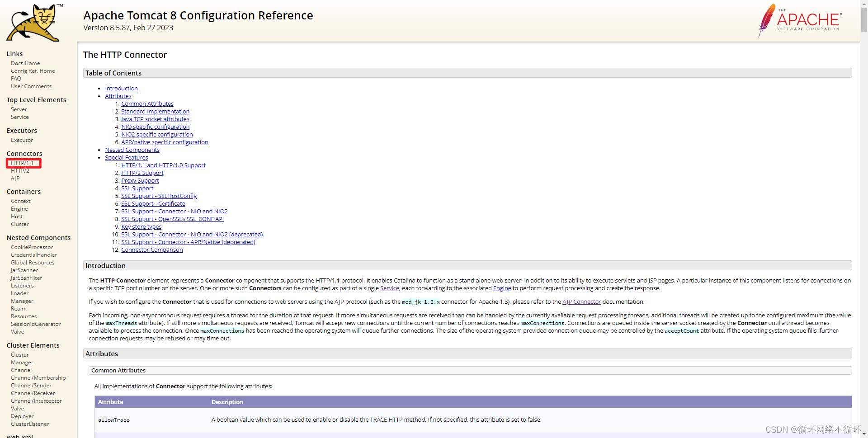Jump to Special Features section

click(127, 158)
